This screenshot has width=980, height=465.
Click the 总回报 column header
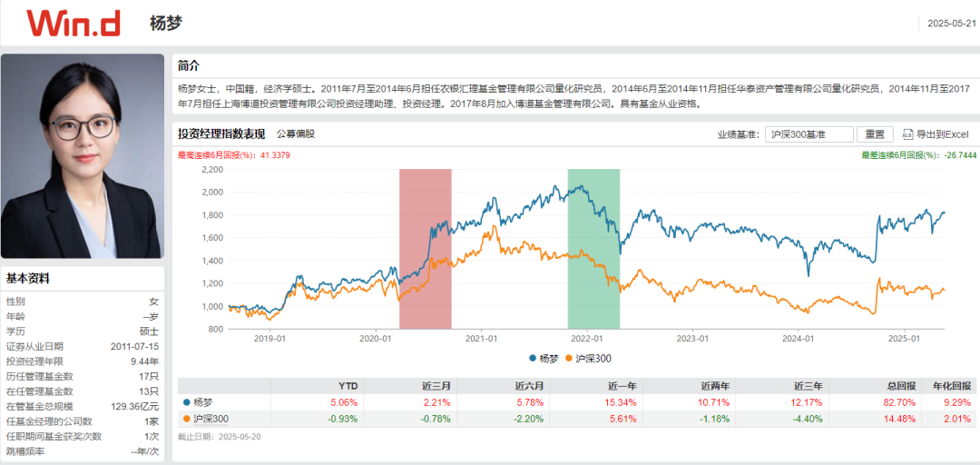coord(897,385)
